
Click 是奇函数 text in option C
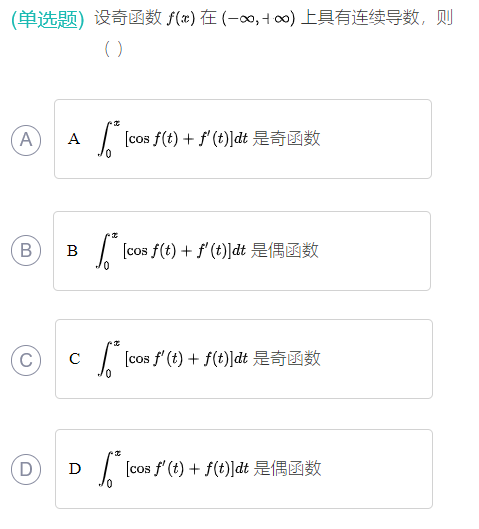click(x=286, y=359)
